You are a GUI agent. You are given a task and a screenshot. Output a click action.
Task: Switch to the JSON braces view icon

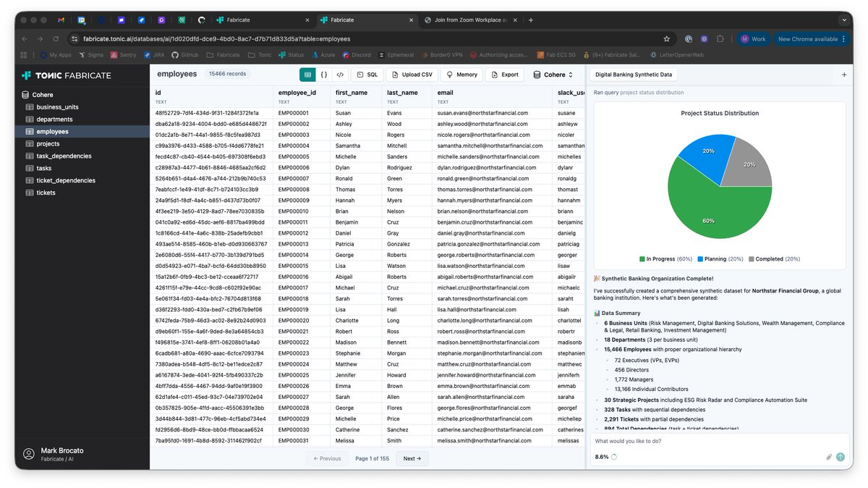(x=324, y=75)
